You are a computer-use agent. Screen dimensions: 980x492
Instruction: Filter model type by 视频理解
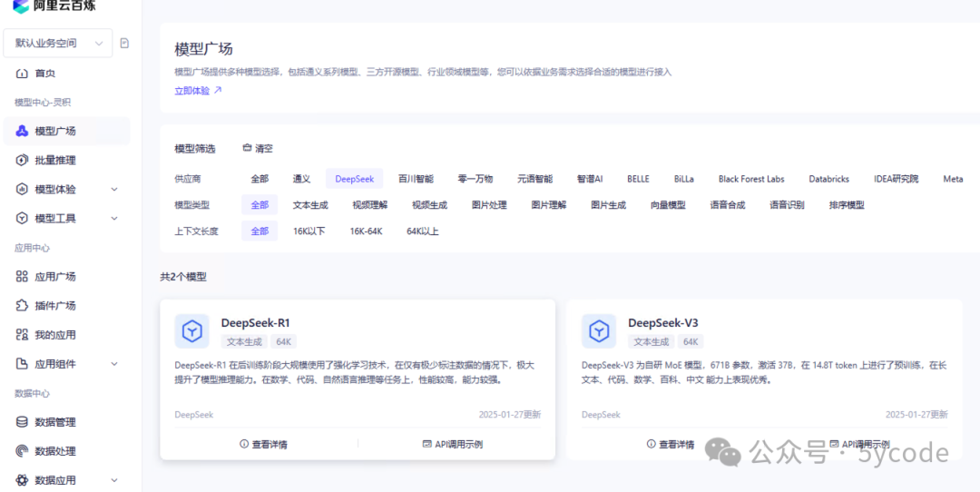click(x=370, y=205)
